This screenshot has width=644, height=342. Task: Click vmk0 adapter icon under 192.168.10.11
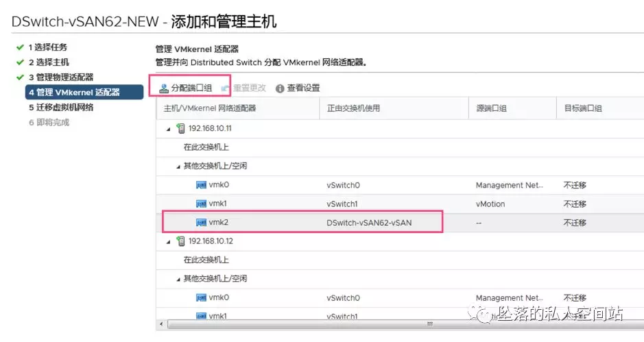click(x=201, y=185)
